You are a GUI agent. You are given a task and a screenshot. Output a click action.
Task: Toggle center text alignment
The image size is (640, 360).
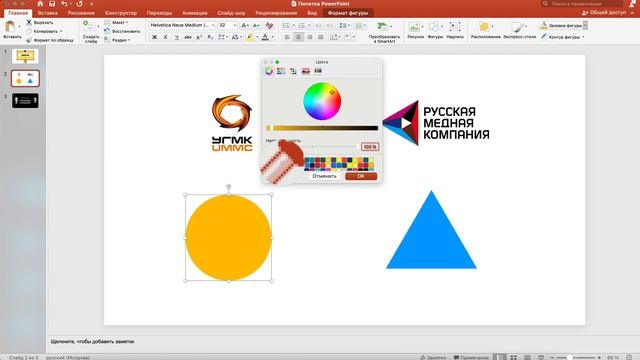[x=298, y=37]
